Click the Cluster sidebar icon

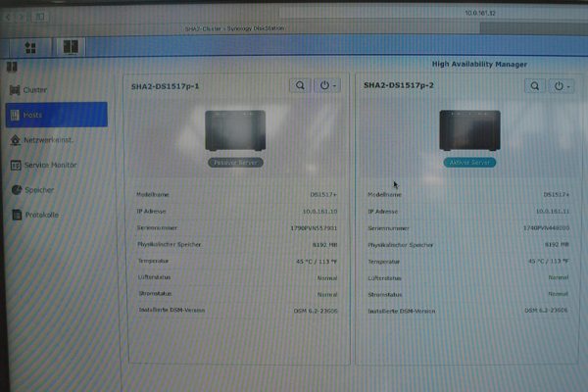(x=15, y=90)
